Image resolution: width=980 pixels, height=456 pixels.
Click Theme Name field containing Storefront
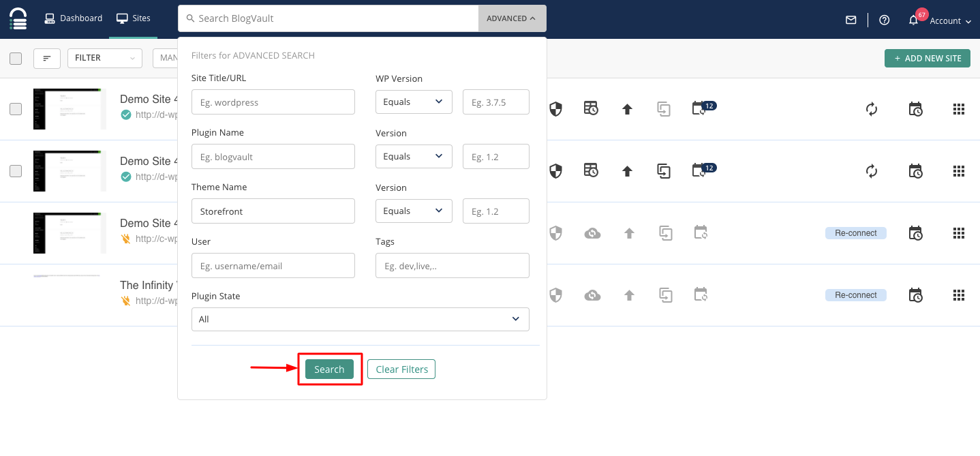(273, 211)
